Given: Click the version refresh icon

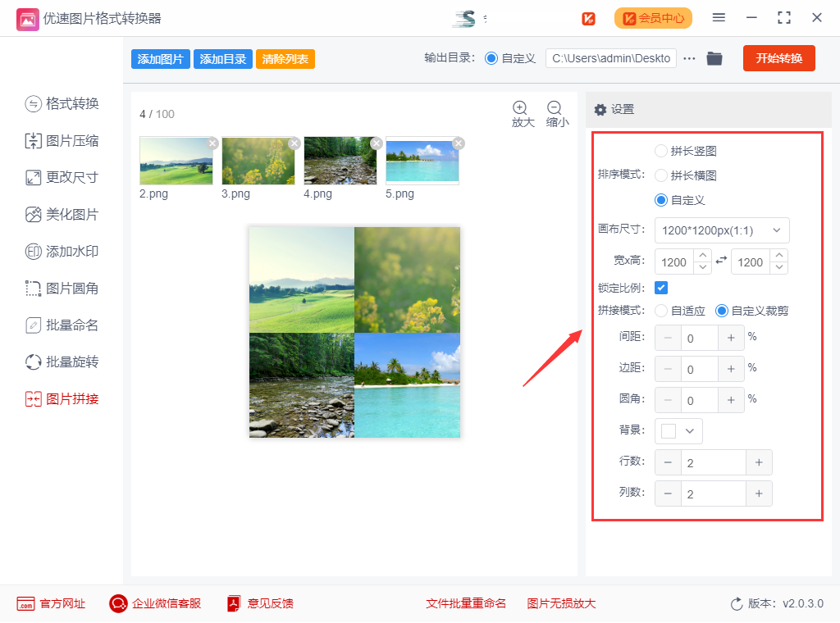Looking at the screenshot, I should (x=737, y=603).
